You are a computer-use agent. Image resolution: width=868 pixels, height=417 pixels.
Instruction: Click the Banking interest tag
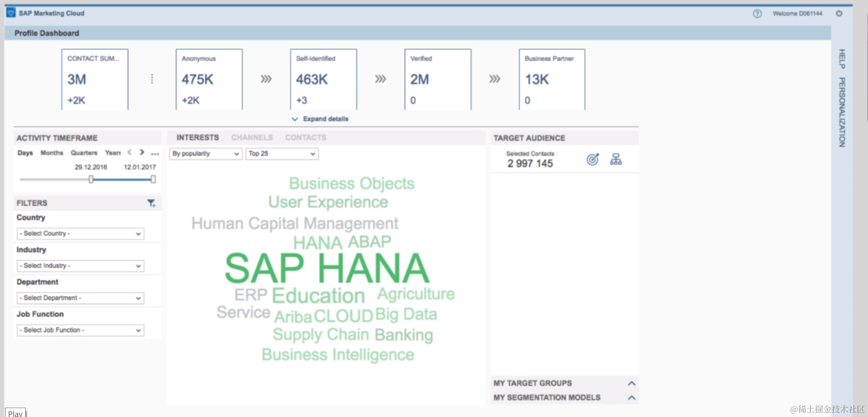coord(404,335)
